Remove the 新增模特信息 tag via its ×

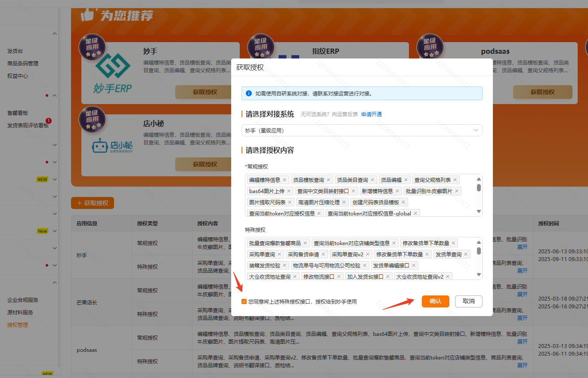(x=397, y=191)
